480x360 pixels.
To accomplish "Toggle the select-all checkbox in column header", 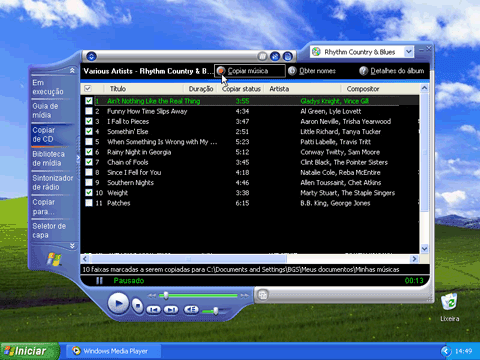I will pyautogui.click(x=88, y=89).
